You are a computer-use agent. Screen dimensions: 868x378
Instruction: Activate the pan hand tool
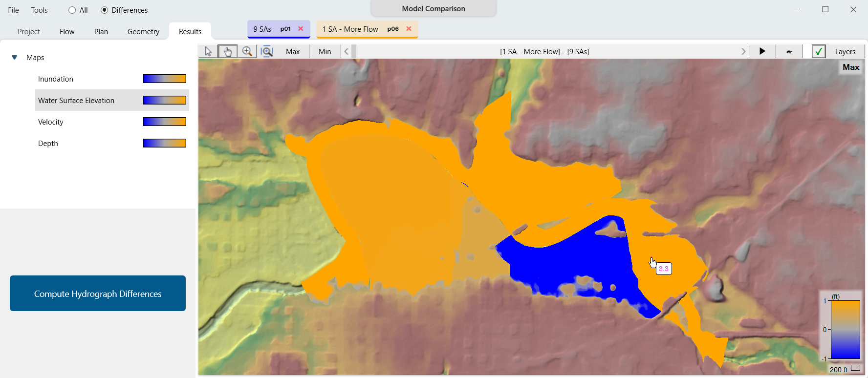228,51
